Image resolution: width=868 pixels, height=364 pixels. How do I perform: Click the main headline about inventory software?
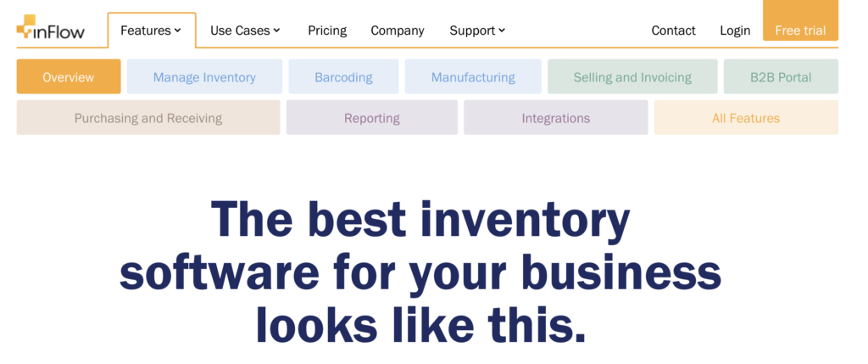coord(420,272)
